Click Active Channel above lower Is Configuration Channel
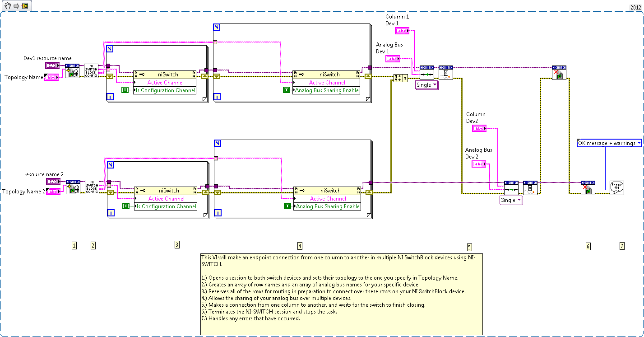This screenshot has height=337, width=644. [x=166, y=199]
